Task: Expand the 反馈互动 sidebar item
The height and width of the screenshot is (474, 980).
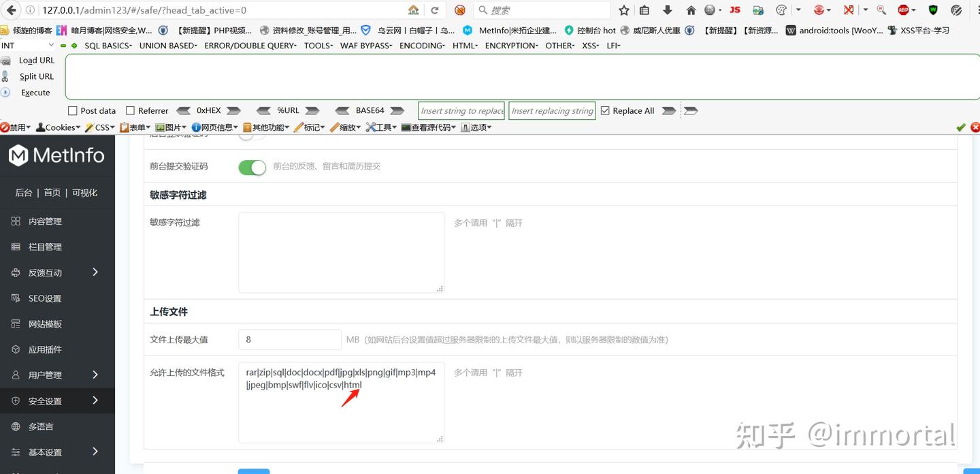Action: coord(57,272)
